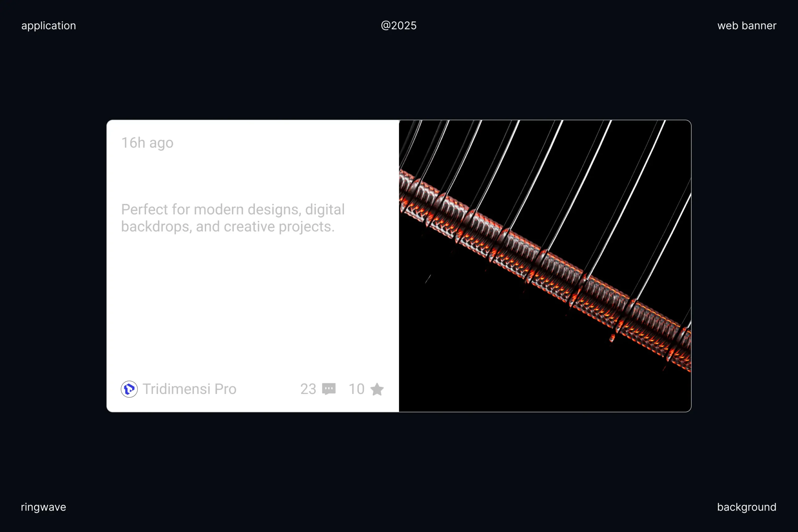This screenshot has width=798, height=532.
Task: Click the words modern designs in description
Action: (247, 209)
